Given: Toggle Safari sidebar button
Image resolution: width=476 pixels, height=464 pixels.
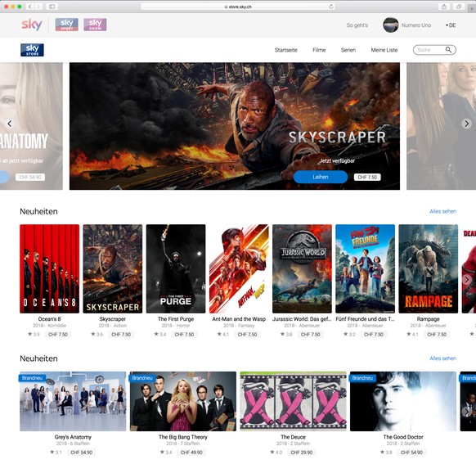Looking at the screenshot, I should point(52,7).
